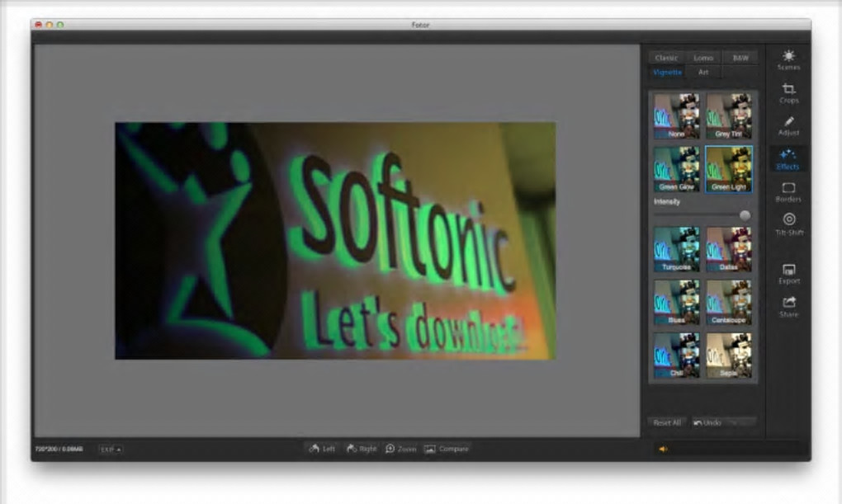Screen dimensions: 842x504
Task: Select the Effects tool
Action: pyautogui.click(x=788, y=159)
